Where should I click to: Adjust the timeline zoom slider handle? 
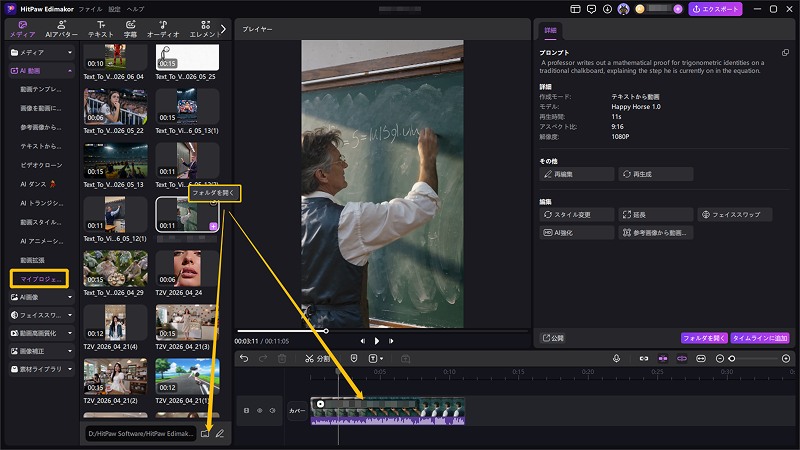(x=732, y=359)
